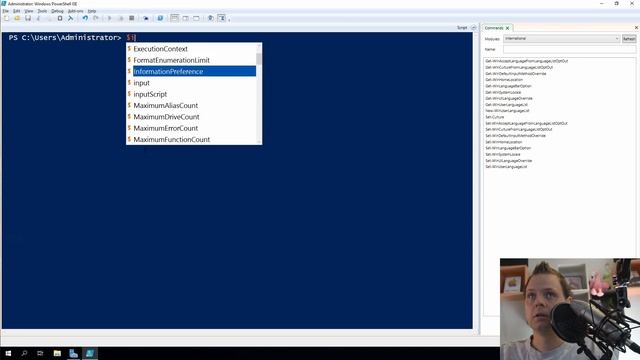Click the Run Script play icon
Screen dimensions: 640x360
point(109,18)
